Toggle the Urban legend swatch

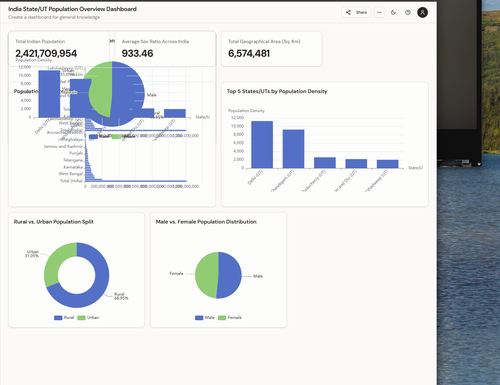81,318
